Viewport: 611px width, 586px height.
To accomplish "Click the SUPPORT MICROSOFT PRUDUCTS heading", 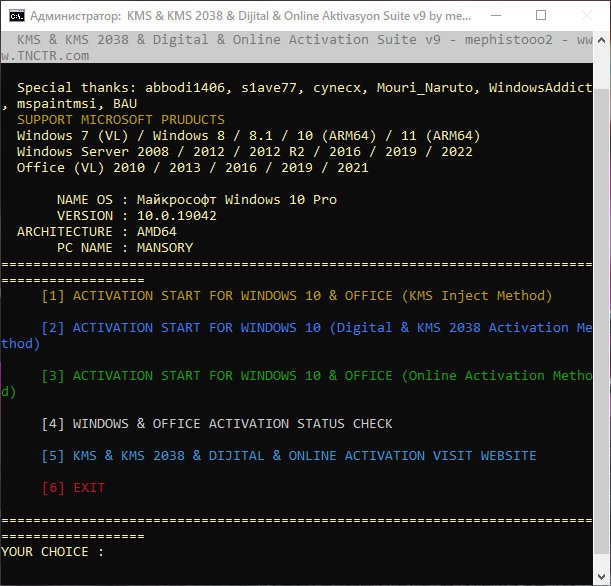I will [121, 120].
